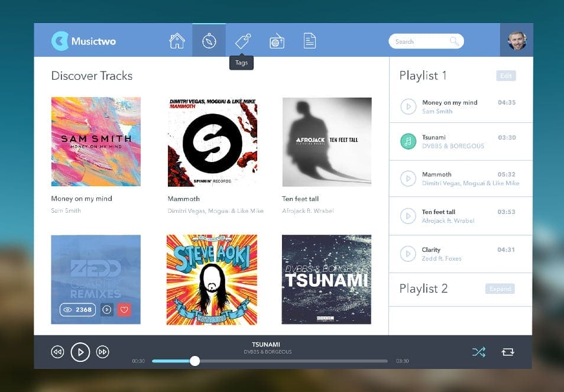Play Mammoth from Playlist 1
This screenshot has width=564, height=392.
[408, 178]
